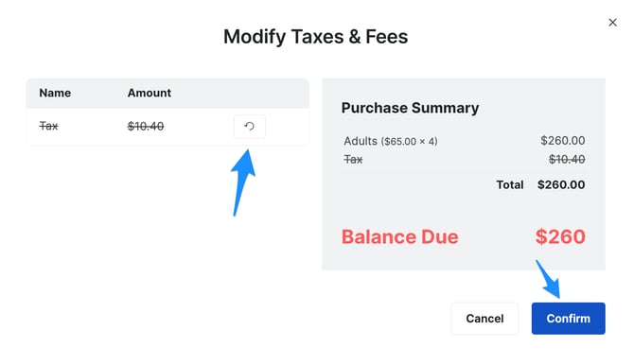This screenshot has height=364, width=634.
Task: Click the struck-through Tax name in table
Action: (x=48, y=126)
